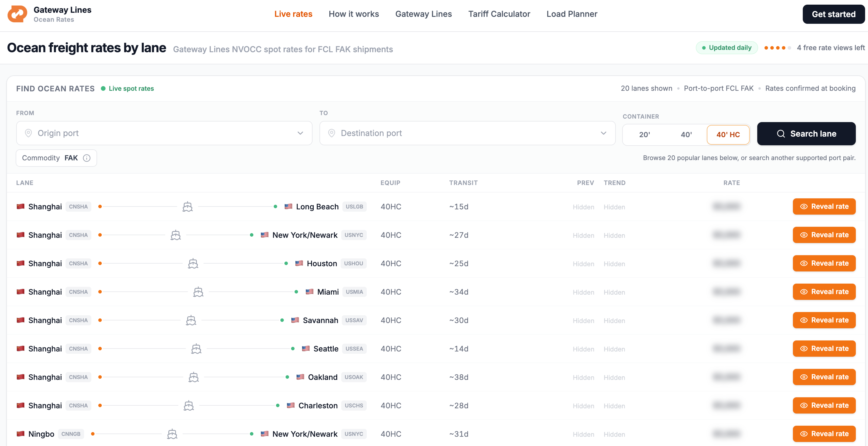Open the Origin port dropdown
This screenshot has width=868, height=446.
164,133
